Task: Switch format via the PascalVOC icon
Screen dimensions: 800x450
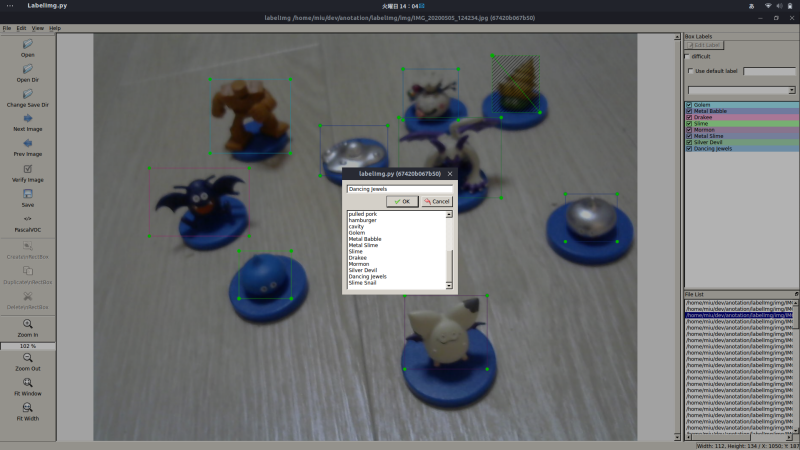Action: click(x=28, y=219)
